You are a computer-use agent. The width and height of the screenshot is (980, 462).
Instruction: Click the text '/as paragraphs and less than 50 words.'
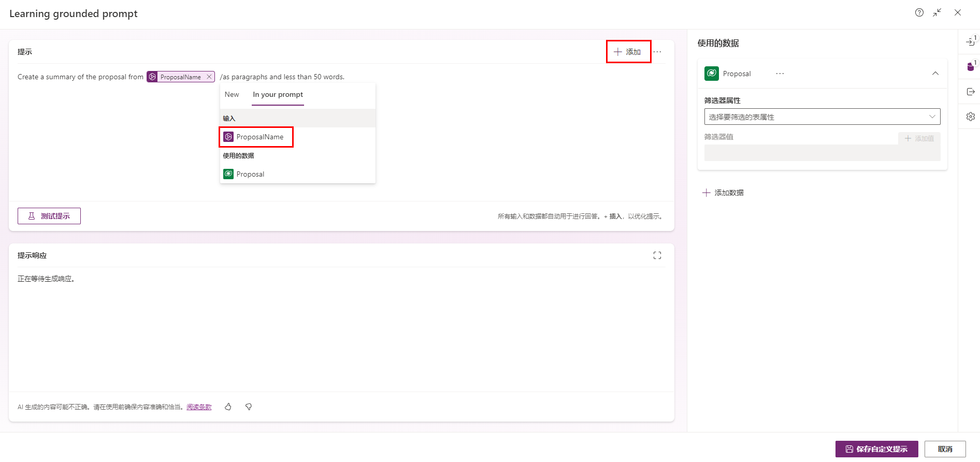point(282,77)
